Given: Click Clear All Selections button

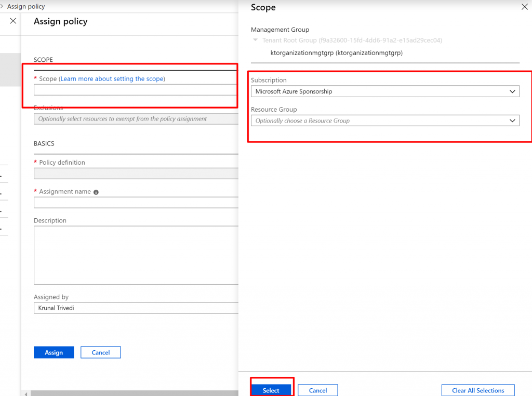Looking at the screenshot, I should [x=477, y=390].
